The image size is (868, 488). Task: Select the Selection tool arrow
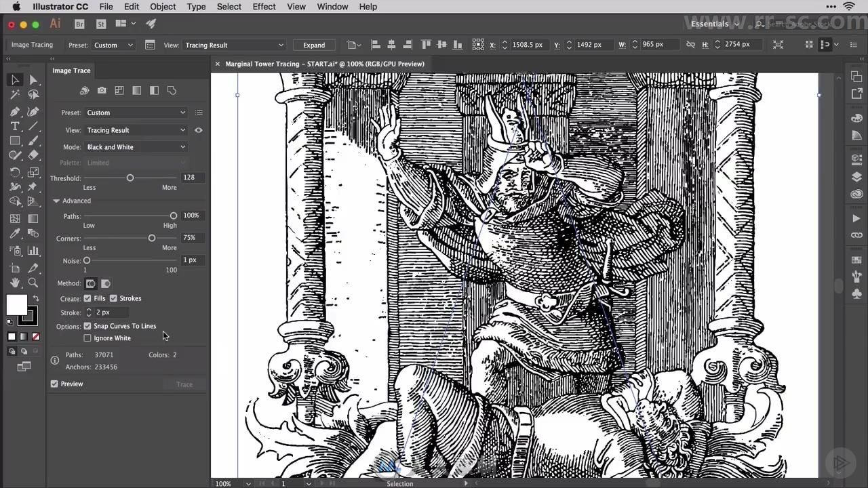click(15, 80)
